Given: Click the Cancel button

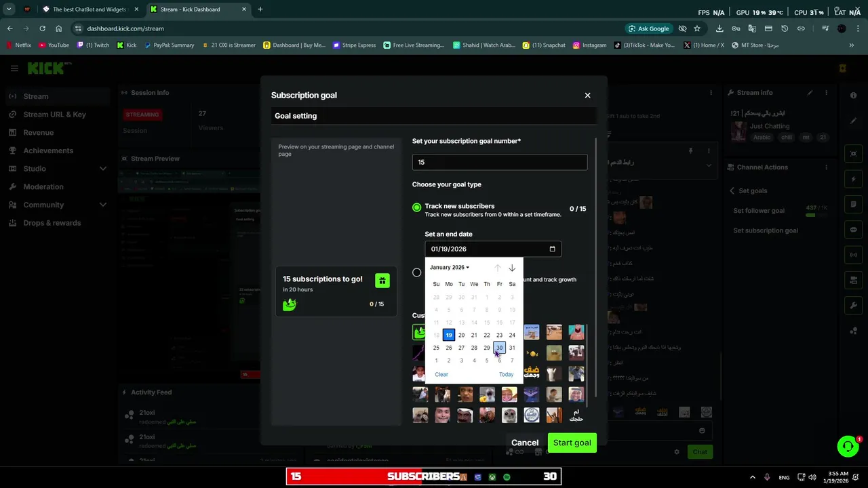Looking at the screenshot, I should (525, 443).
